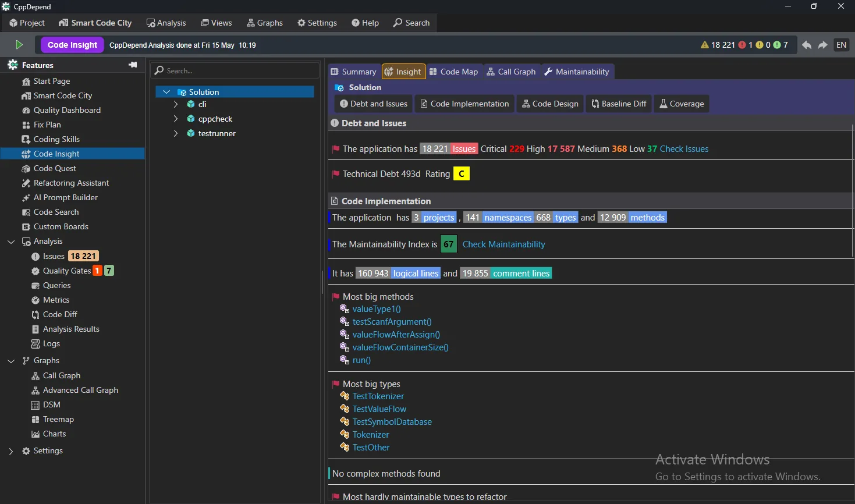The width and height of the screenshot is (855, 504).
Task: Collapse the Solution tree node
Action: coord(166,92)
